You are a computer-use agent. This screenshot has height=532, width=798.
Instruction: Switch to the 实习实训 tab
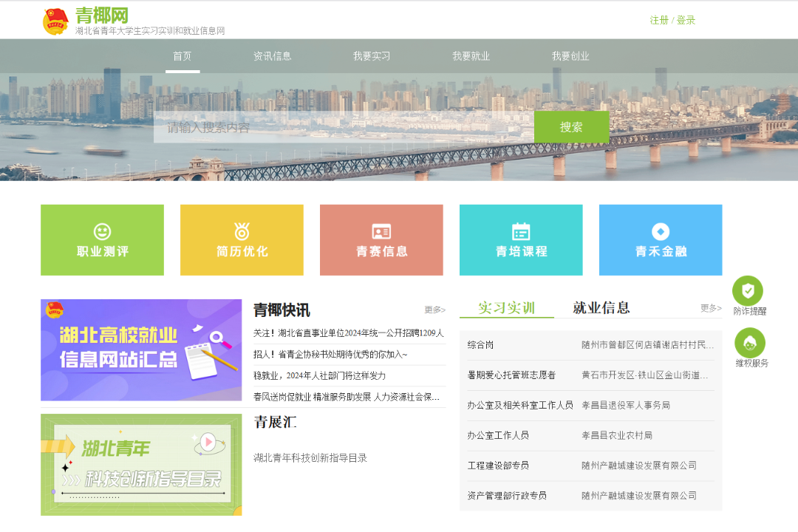506,307
